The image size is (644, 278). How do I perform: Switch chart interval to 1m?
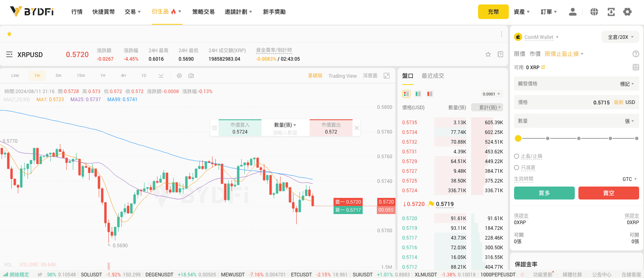pos(37,76)
